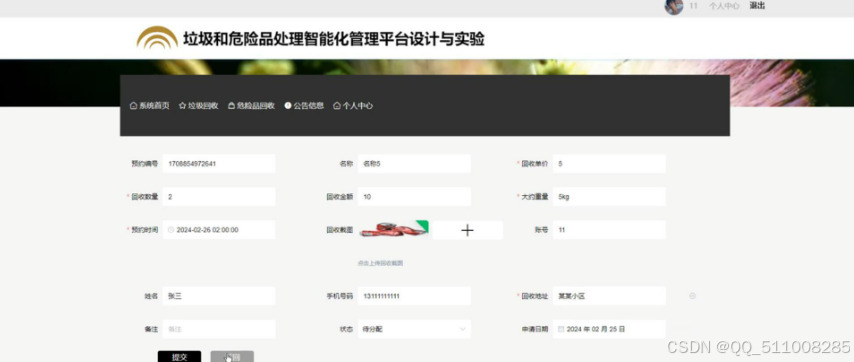
Task: Click the 名称 input field
Action: 414,164
